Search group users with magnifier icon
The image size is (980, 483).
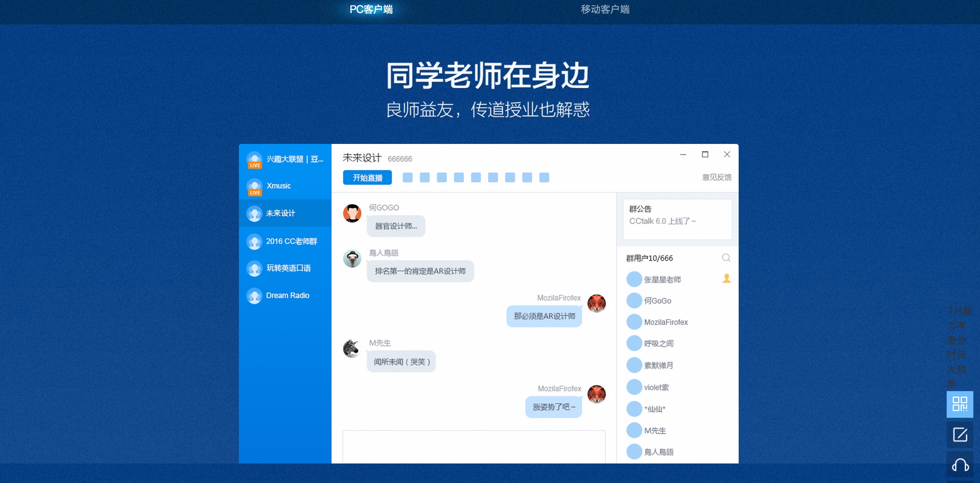click(x=726, y=258)
